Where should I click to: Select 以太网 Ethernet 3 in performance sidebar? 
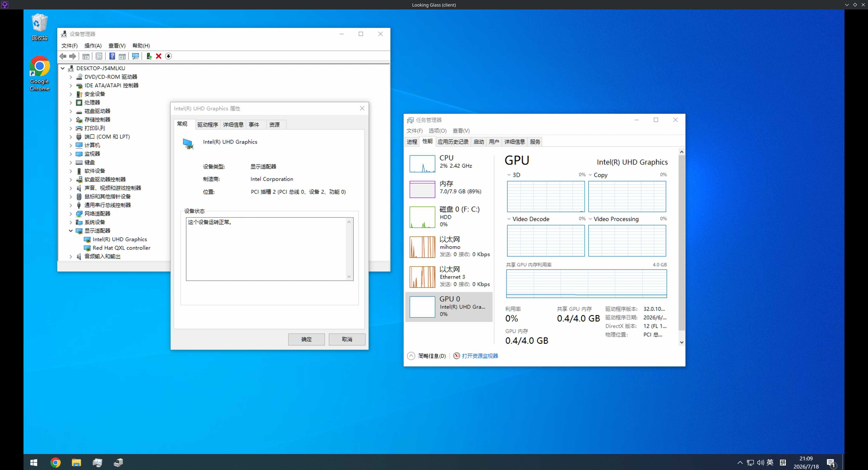click(449, 277)
